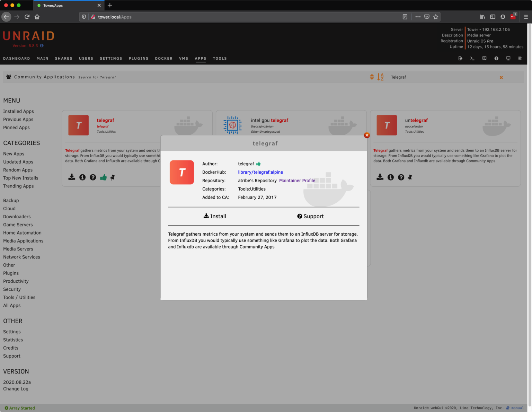Select Installed Apps in menu
This screenshot has width=532, height=412.
(x=19, y=111)
